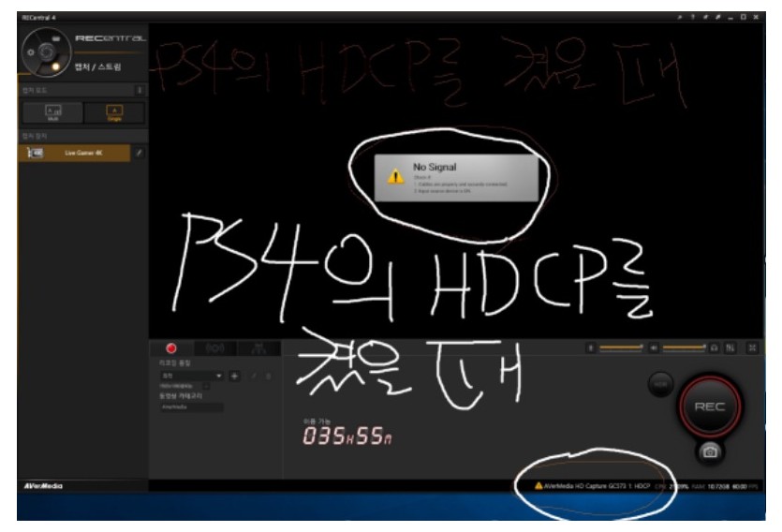Click the AVerMedia logo at bottom left
This screenshot has width=782, height=532.
(x=43, y=486)
